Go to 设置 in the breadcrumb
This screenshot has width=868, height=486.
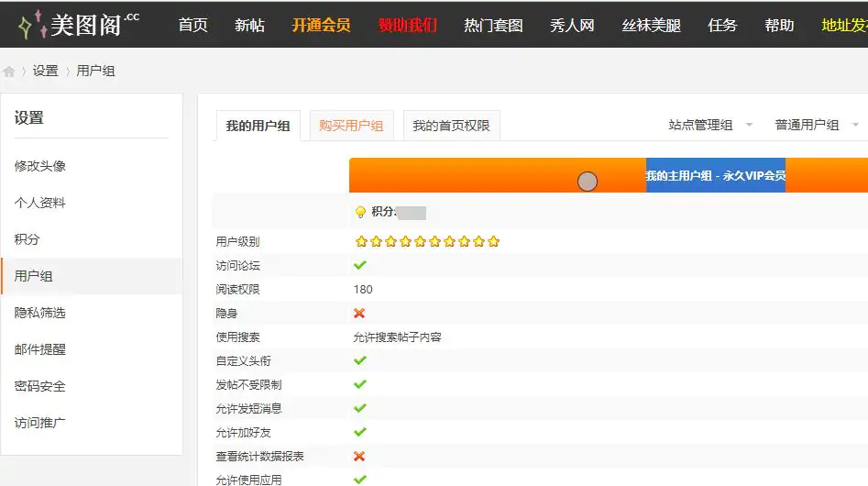(46, 71)
